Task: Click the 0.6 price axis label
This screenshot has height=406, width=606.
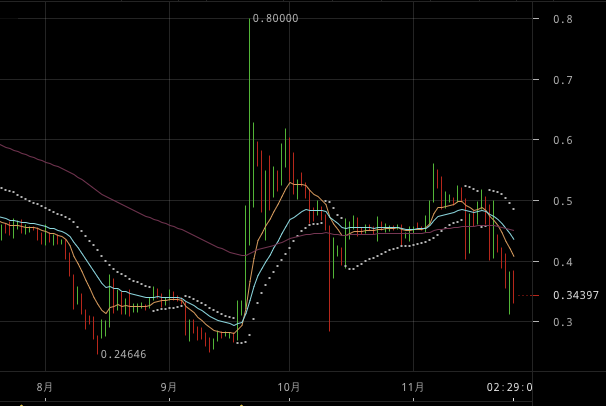Action: (563, 140)
